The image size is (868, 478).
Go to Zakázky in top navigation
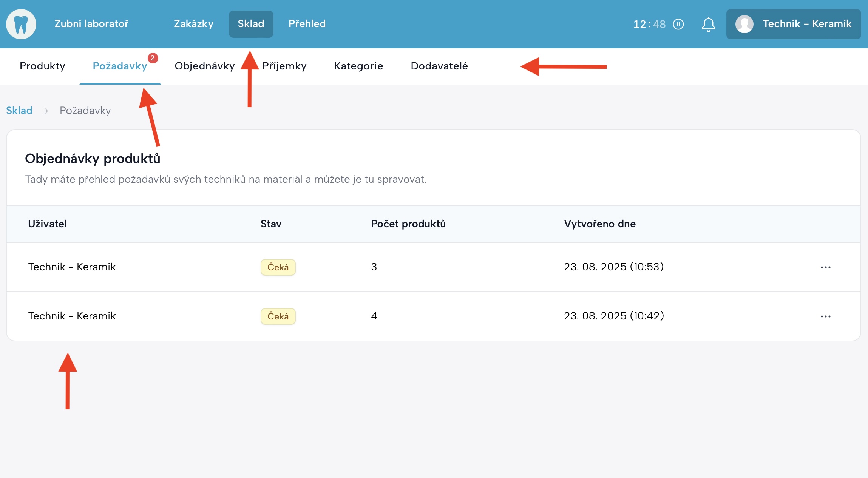(x=193, y=24)
